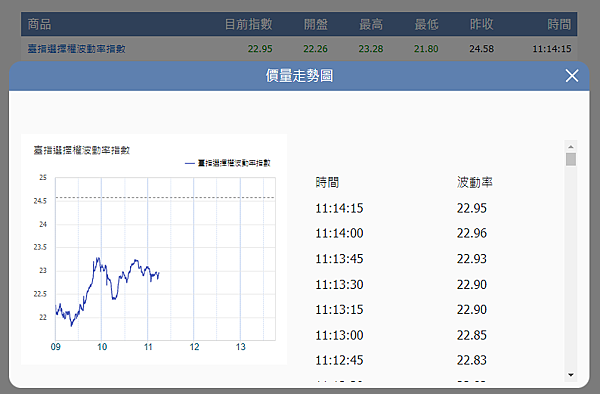Click the 25 label on the chart y-axis
The width and height of the screenshot is (600, 394).
point(43,177)
